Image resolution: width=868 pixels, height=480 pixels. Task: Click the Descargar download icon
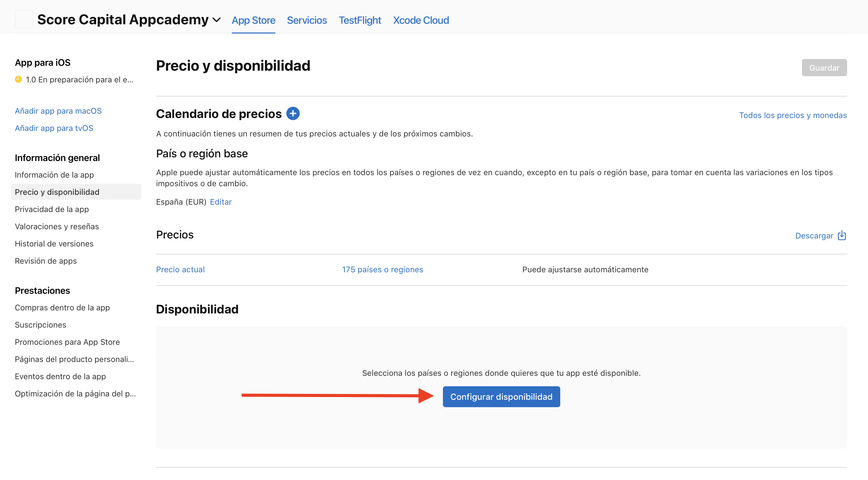coord(842,235)
